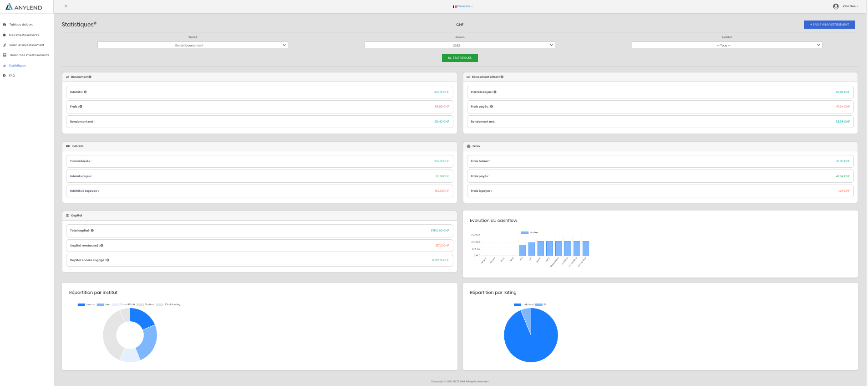Click the French flag icon
Viewport: 868px width, 386px height.
coord(455,6)
